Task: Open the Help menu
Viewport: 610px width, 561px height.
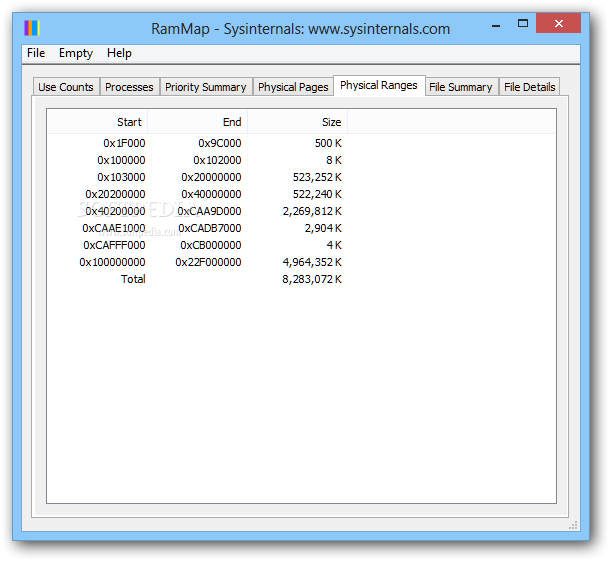Action: pos(119,53)
